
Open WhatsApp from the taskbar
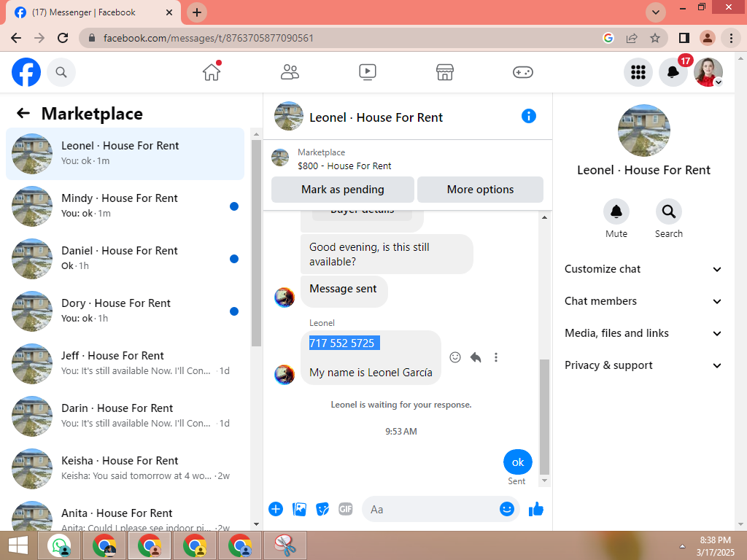[59, 545]
